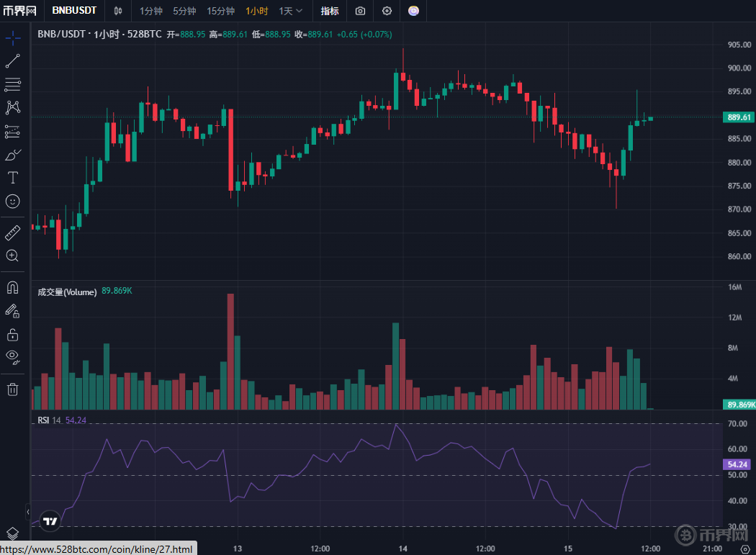Toggle lock all drawing tools
The image size is (756, 555).
point(13,334)
